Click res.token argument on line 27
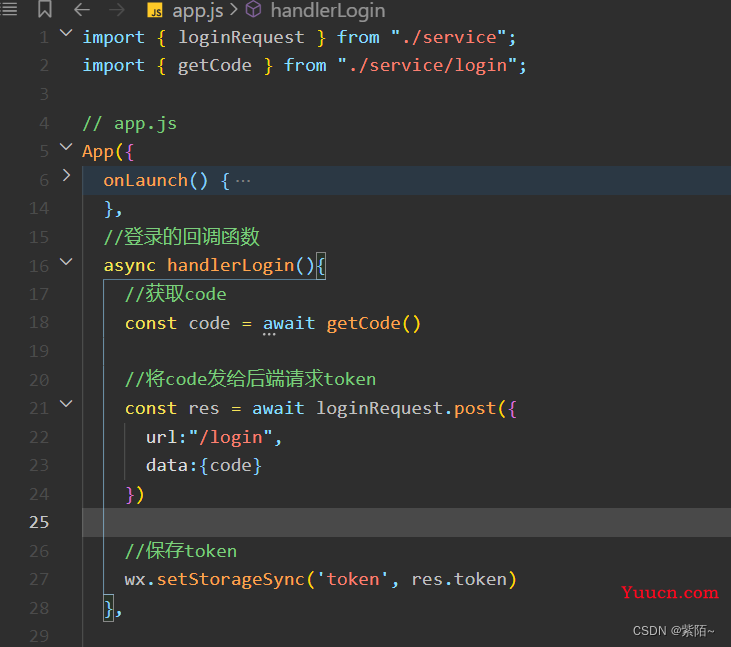The width and height of the screenshot is (731, 647). coord(459,579)
